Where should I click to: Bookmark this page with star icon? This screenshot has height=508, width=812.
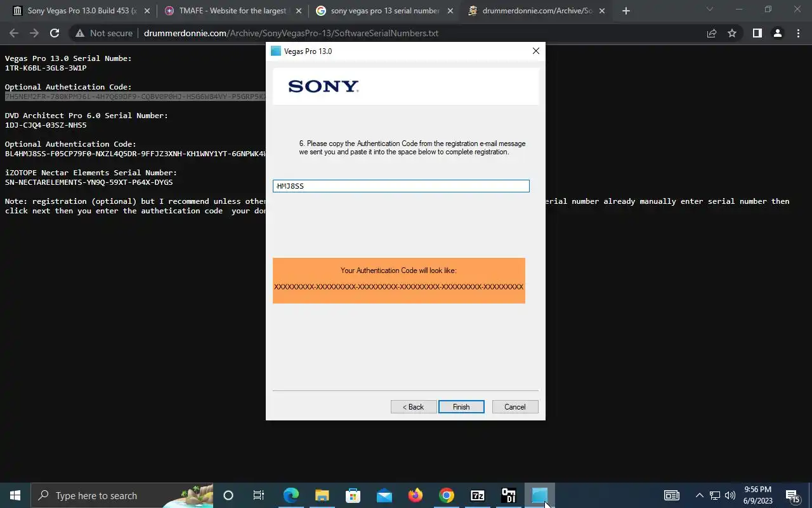732,33
